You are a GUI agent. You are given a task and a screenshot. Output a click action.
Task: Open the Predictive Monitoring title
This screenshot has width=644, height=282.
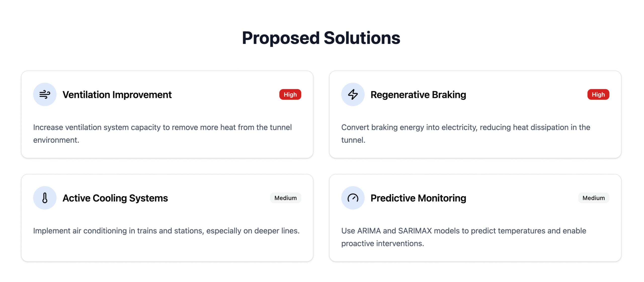pyautogui.click(x=418, y=198)
